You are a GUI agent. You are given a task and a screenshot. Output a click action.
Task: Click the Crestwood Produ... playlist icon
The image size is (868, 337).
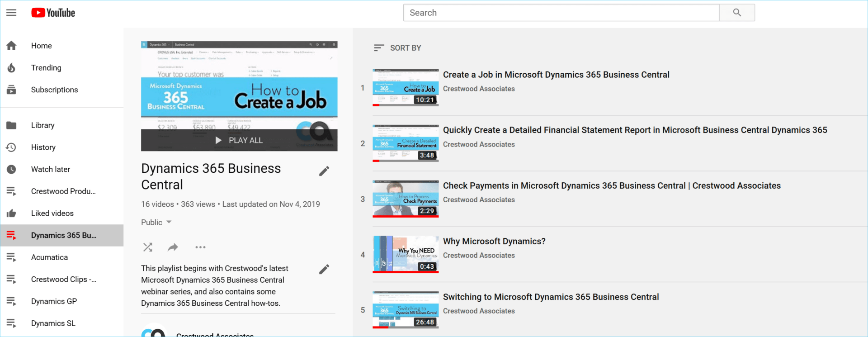pos(11,191)
